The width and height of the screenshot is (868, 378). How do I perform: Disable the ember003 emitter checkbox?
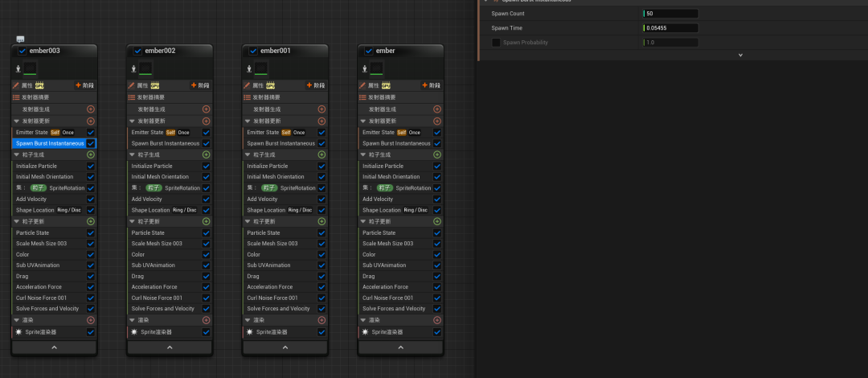coord(23,51)
